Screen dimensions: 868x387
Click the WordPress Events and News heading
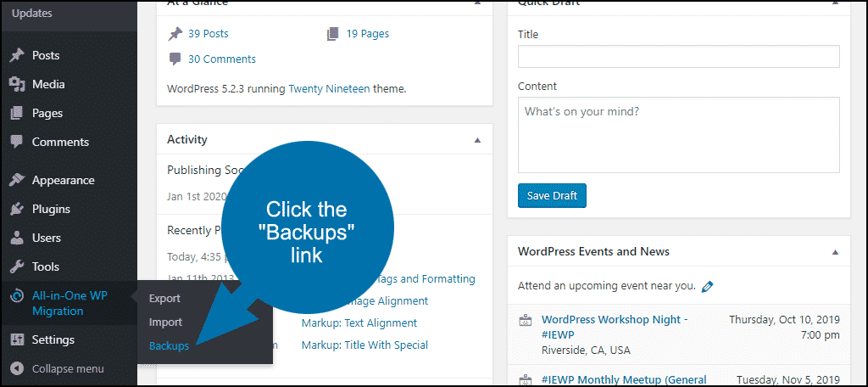593,252
